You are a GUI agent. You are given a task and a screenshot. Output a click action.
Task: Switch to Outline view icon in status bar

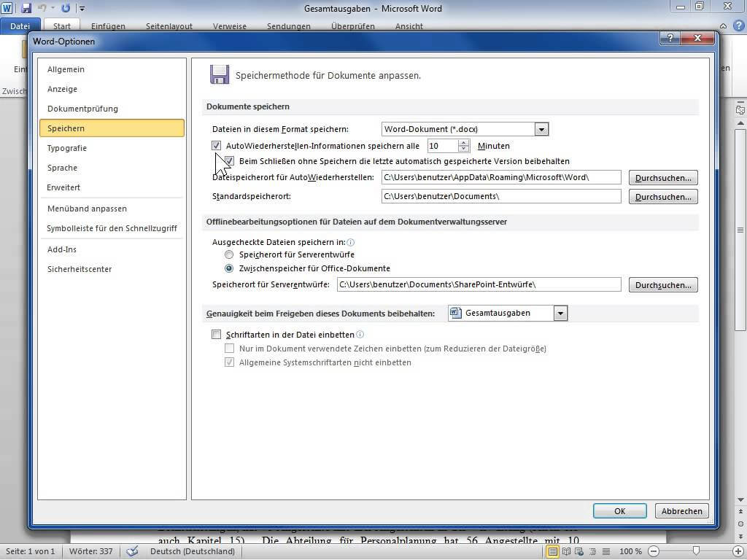tap(592, 551)
